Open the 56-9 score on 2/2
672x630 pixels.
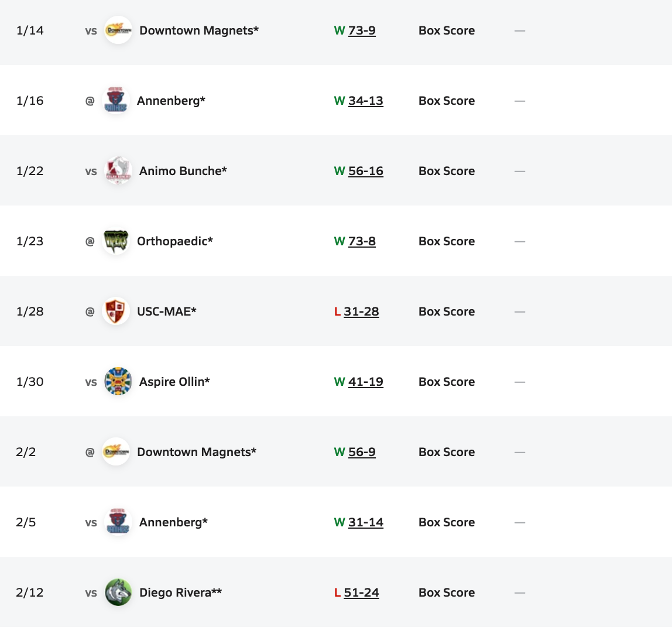click(362, 452)
